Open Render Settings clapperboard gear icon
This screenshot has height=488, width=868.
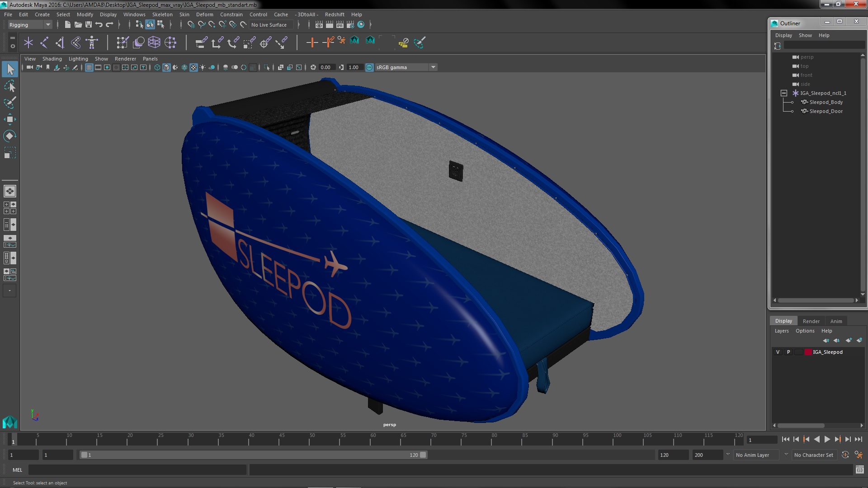[x=350, y=25]
